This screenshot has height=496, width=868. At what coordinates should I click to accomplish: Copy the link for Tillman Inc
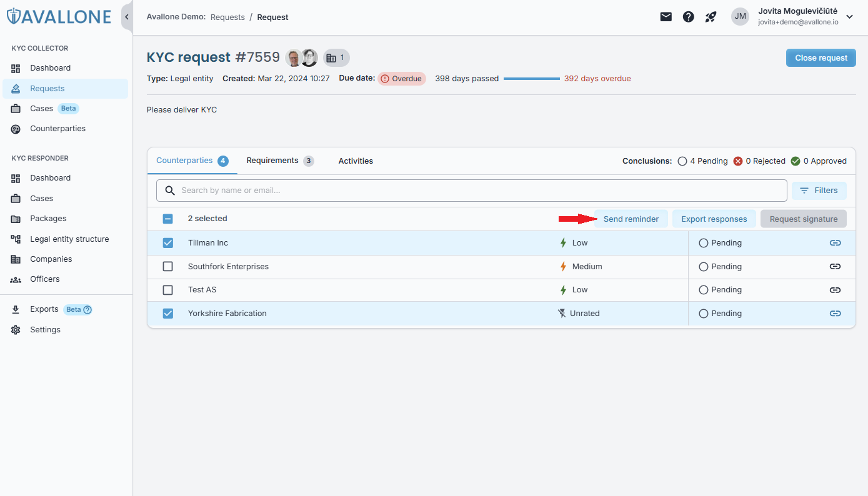point(835,243)
